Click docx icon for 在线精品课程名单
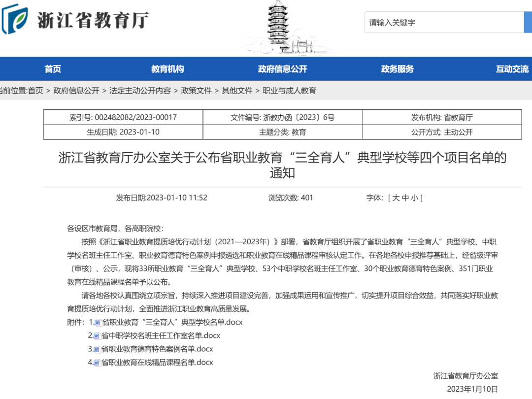This screenshot has width=532, height=399. [x=97, y=363]
